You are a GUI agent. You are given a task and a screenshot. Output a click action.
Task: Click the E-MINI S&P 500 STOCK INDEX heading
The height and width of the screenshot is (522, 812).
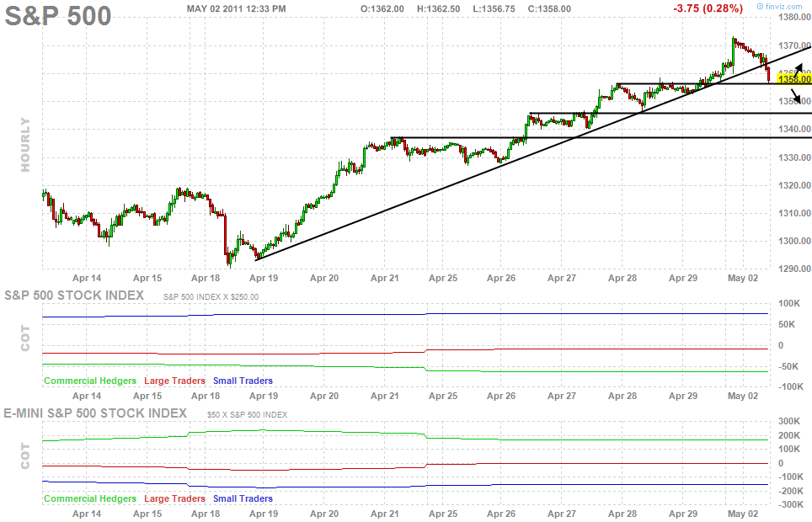coord(96,413)
